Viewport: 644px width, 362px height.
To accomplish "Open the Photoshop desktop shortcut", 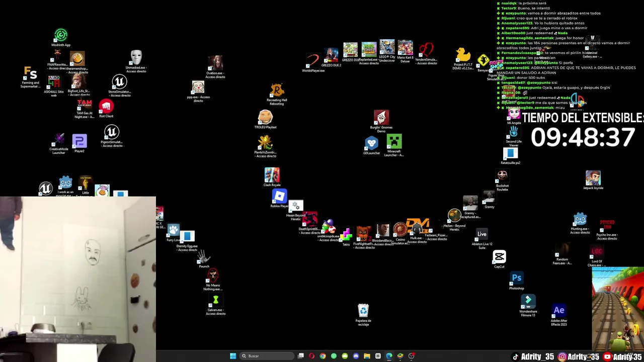I will click(x=516, y=281).
